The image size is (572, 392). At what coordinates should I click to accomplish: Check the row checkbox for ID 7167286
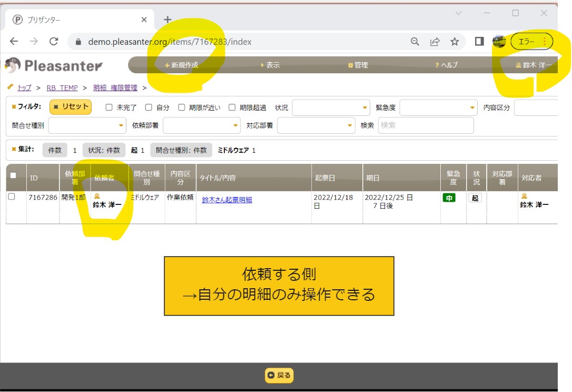12,197
